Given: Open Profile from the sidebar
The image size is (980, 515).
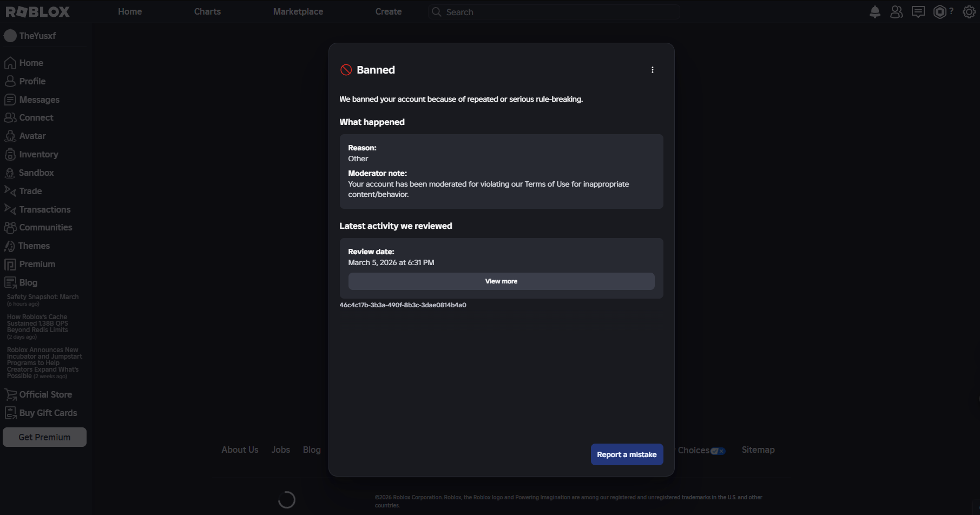Looking at the screenshot, I should coord(25,81).
